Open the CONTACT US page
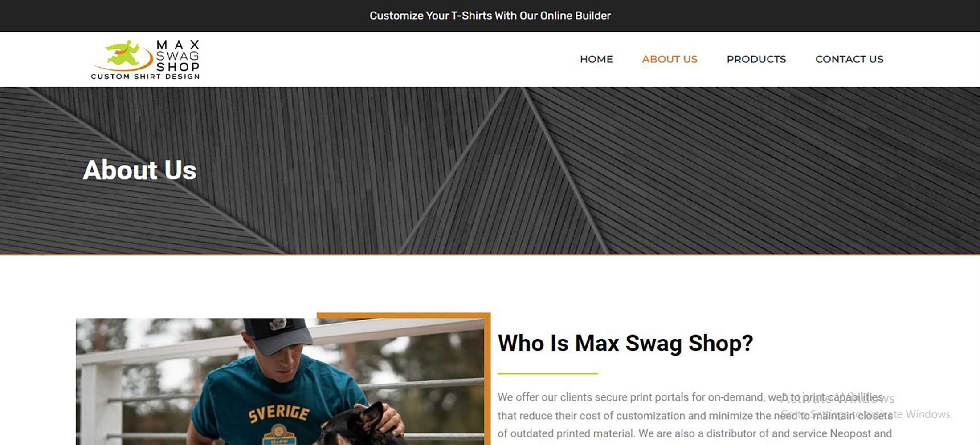The width and height of the screenshot is (980, 445). pos(849,59)
